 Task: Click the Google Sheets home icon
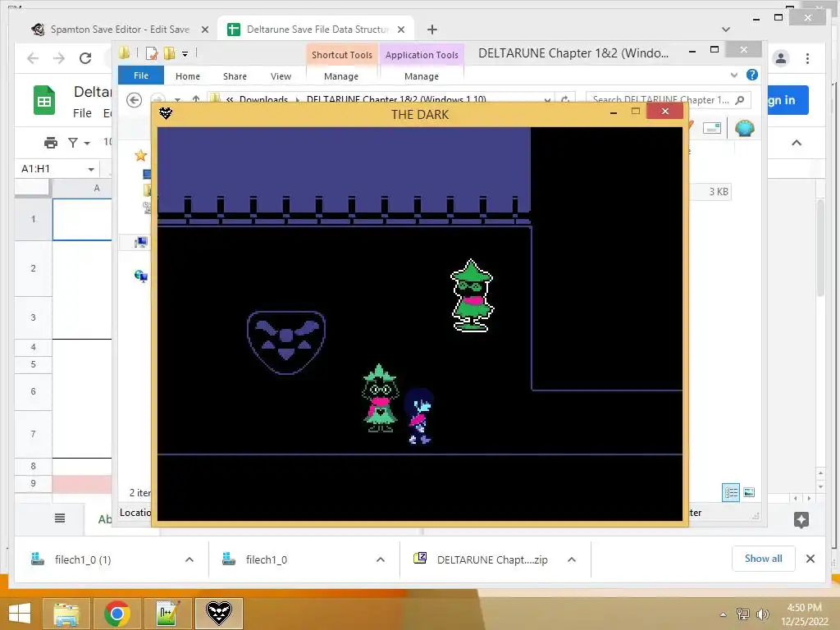pos(44,100)
